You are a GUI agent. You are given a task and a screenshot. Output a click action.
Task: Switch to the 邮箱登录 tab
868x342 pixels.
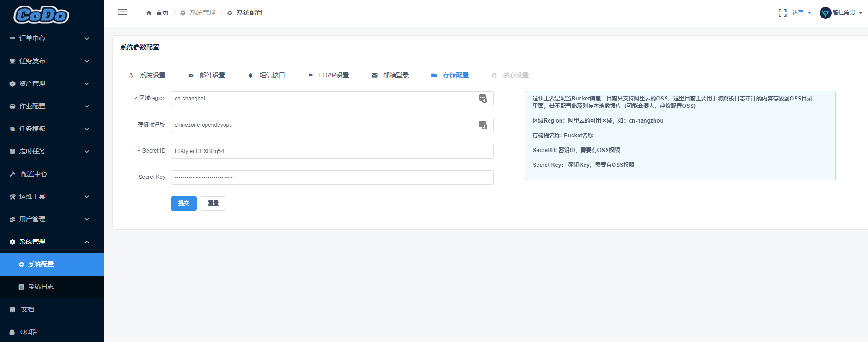pyautogui.click(x=390, y=76)
